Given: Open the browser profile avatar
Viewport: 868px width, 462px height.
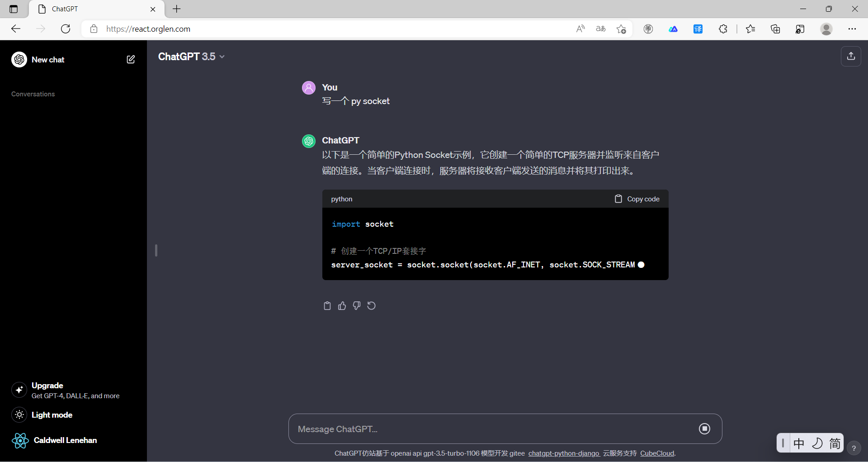Looking at the screenshot, I should [826, 29].
